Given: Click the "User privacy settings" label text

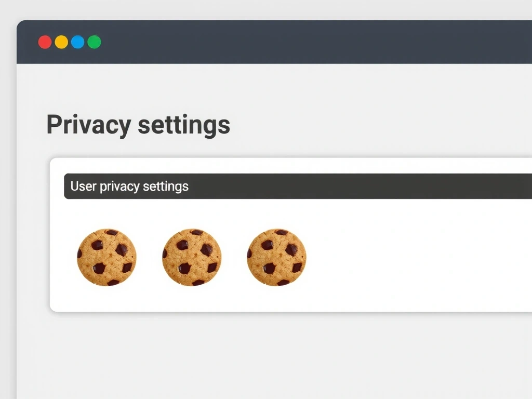Looking at the screenshot, I should (129, 187).
